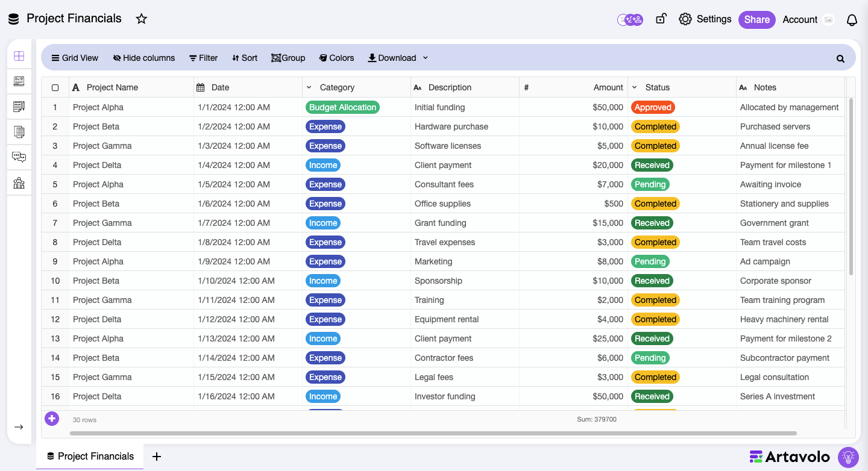Open Account avatar image
868x471 pixels.
tap(829, 19)
